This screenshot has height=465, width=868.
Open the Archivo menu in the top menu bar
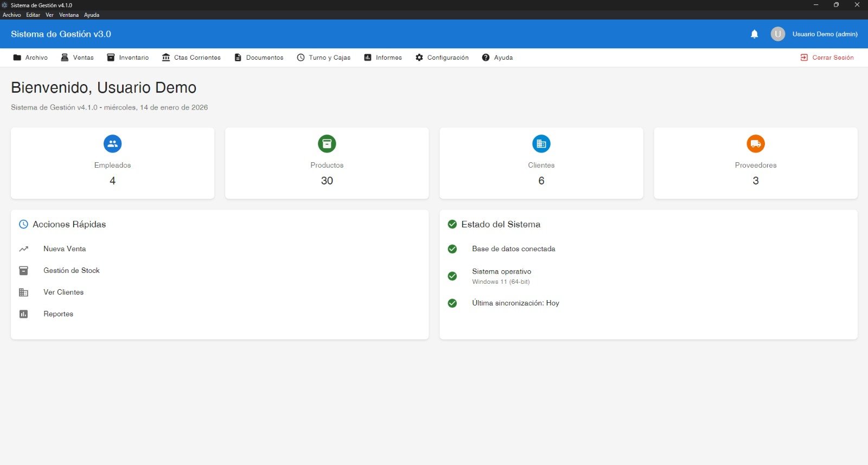[x=11, y=15]
